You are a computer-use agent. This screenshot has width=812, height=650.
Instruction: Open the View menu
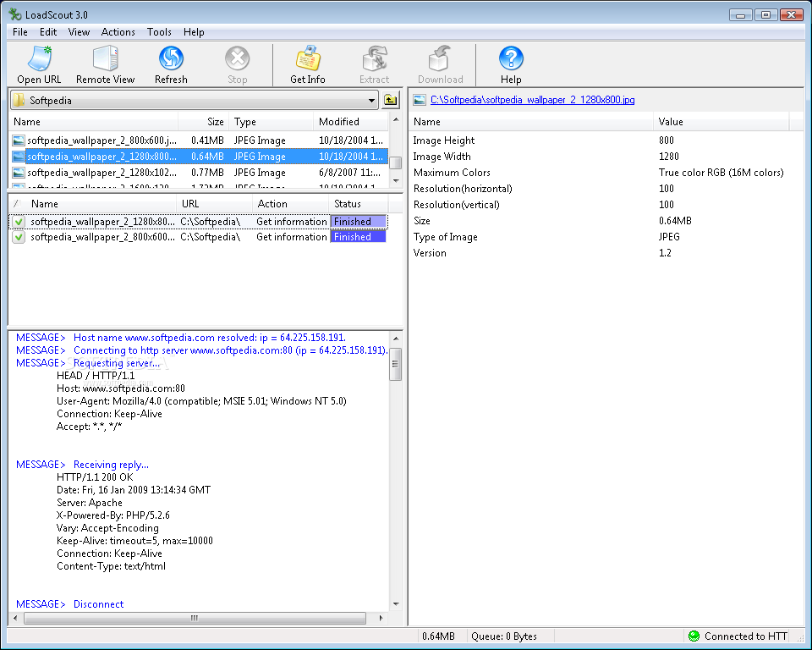click(79, 32)
